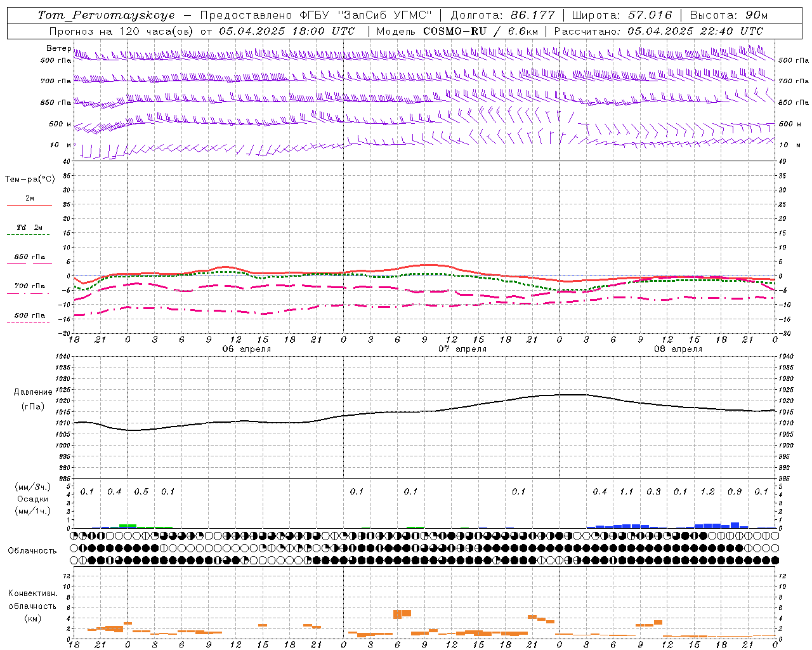Click the Тем-ра(°C) legend heading

(x=30, y=180)
